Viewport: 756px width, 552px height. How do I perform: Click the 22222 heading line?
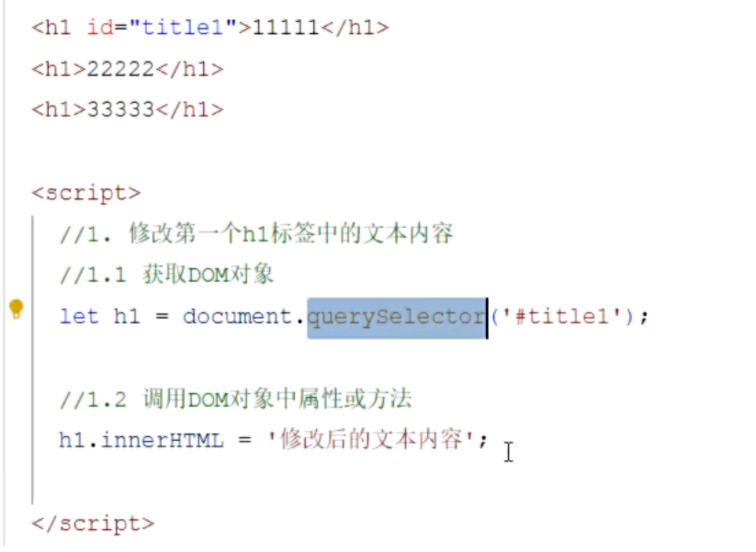pyautogui.click(x=128, y=69)
